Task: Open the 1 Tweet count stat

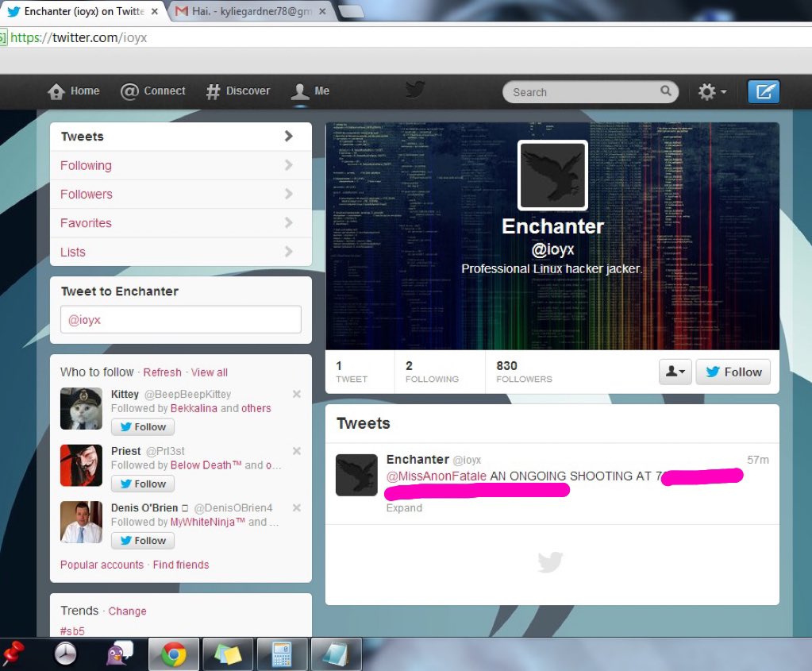Action: pos(352,372)
